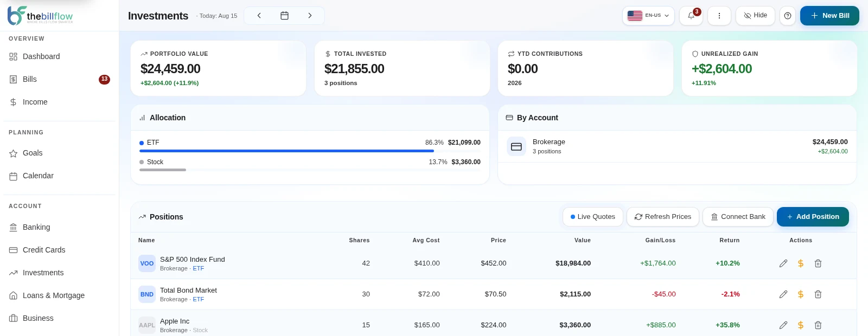The height and width of the screenshot is (336, 868).
Task: Click the thebillflow logo
Action: click(40, 16)
